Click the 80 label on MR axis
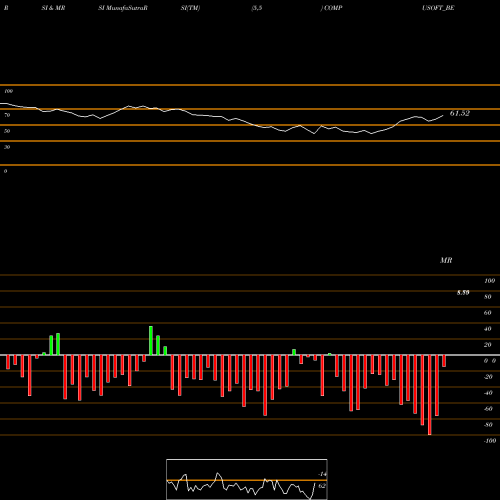 (x=488, y=297)
